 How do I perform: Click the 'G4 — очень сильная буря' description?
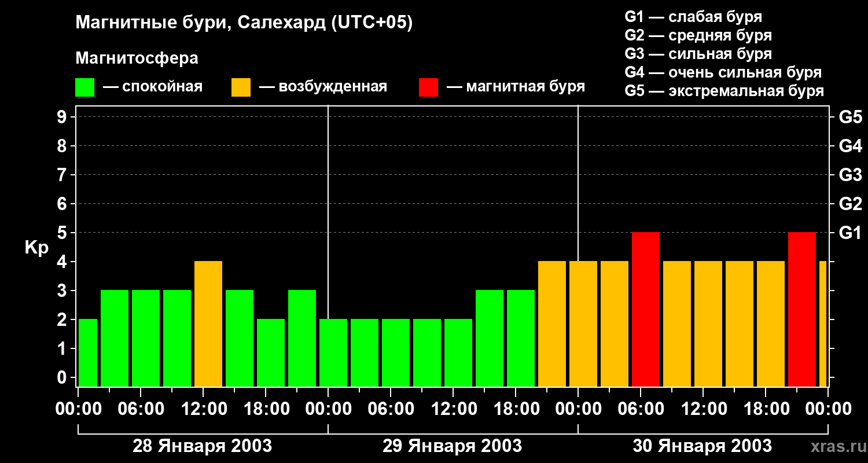(723, 72)
